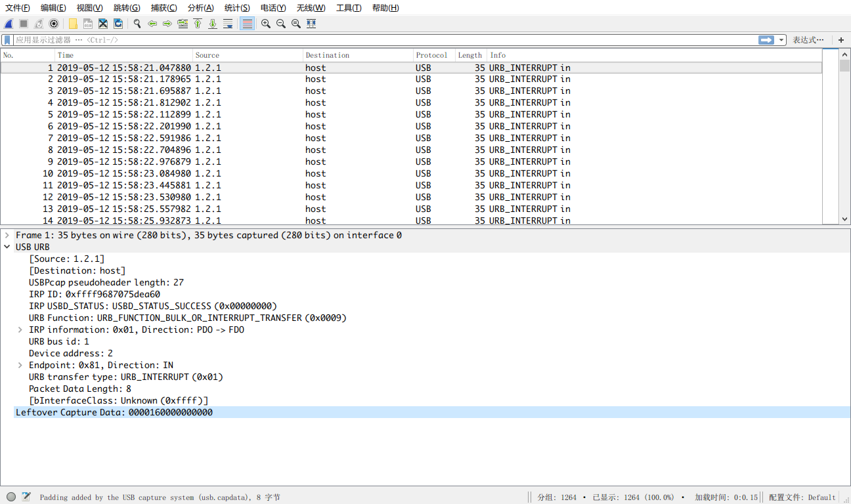Start capture with the shark fin icon
The height and width of the screenshot is (504, 851).
point(9,24)
